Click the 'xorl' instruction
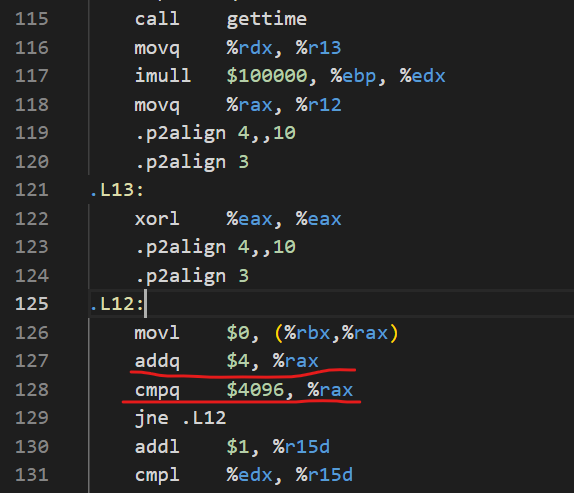Screen dimensions: 574x493 point(157,219)
